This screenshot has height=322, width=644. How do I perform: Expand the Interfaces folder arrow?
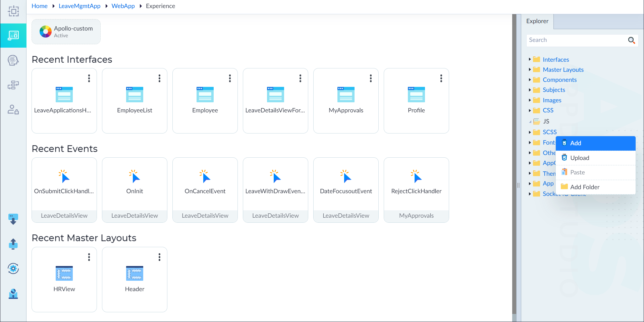[530, 59]
